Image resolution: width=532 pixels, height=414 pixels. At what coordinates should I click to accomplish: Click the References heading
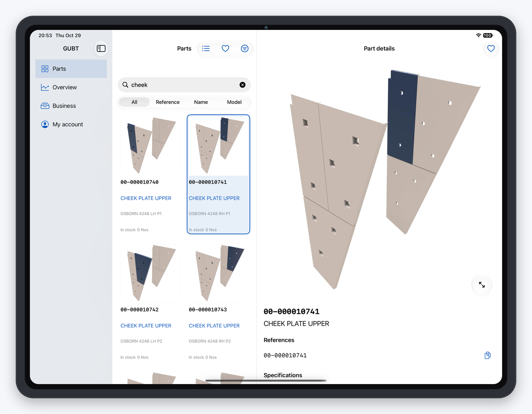(279, 340)
